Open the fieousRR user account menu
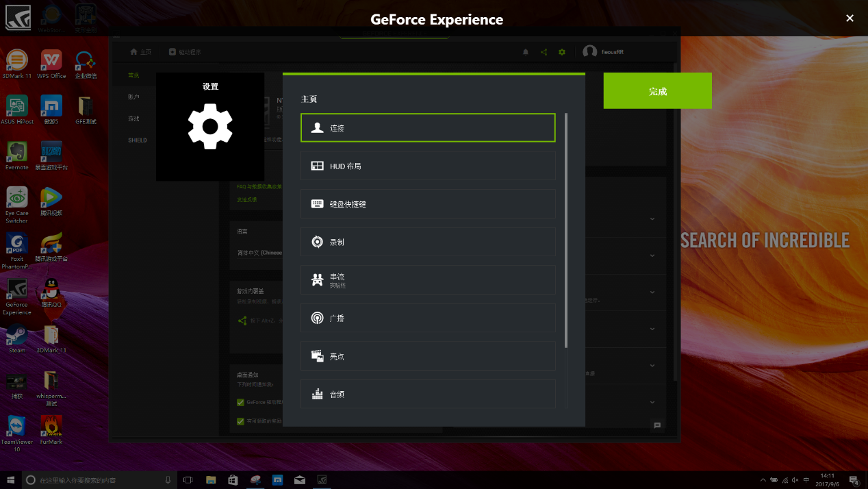 pyautogui.click(x=604, y=52)
